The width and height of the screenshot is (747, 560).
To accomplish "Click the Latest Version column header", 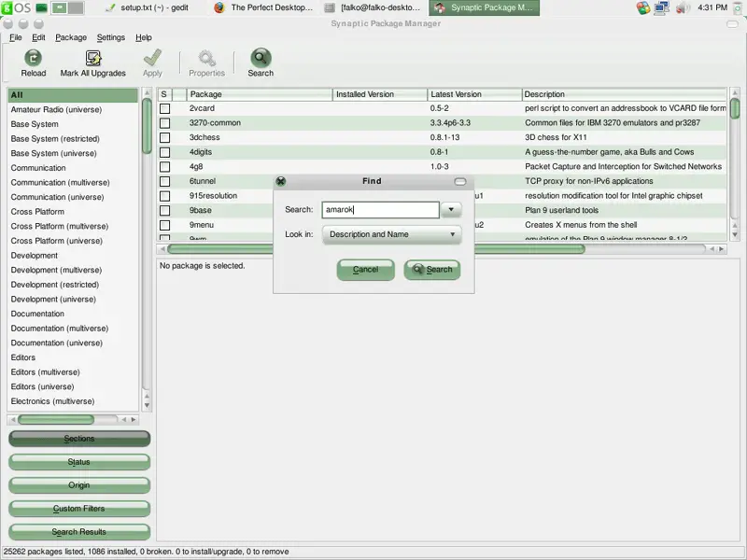I will [474, 94].
